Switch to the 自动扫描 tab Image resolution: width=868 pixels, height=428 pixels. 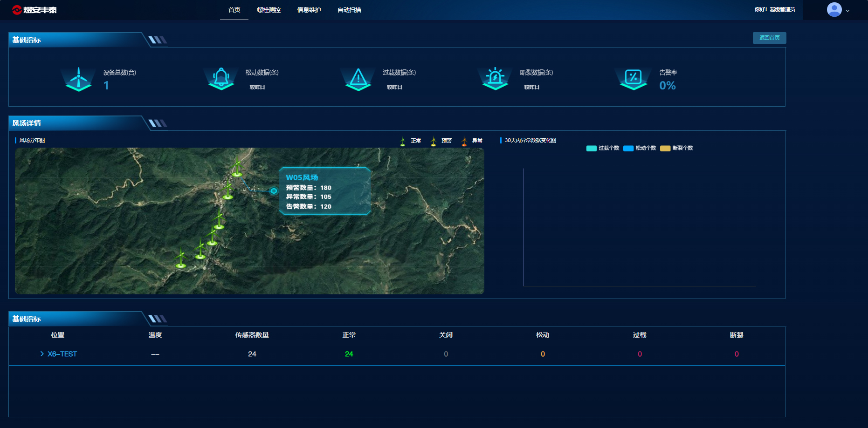tap(349, 10)
